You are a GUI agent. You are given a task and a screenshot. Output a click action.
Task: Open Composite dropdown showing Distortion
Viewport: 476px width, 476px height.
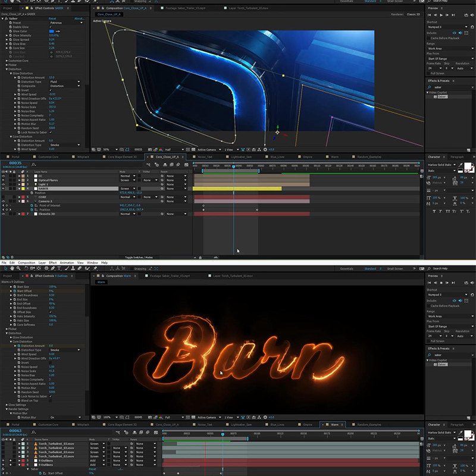click(65, 86)
